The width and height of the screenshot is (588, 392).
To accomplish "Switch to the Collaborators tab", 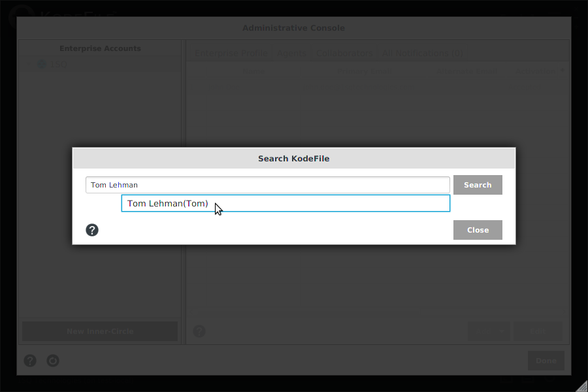I will tap(344, 54).
